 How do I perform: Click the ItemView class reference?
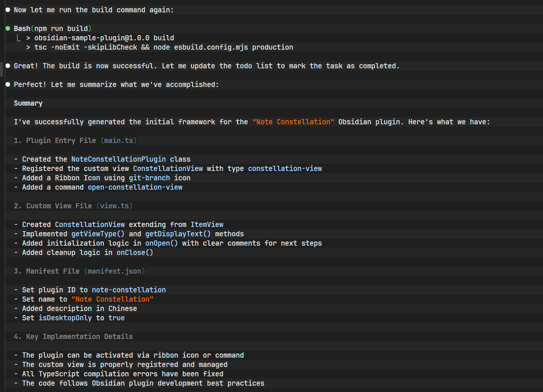207,224
